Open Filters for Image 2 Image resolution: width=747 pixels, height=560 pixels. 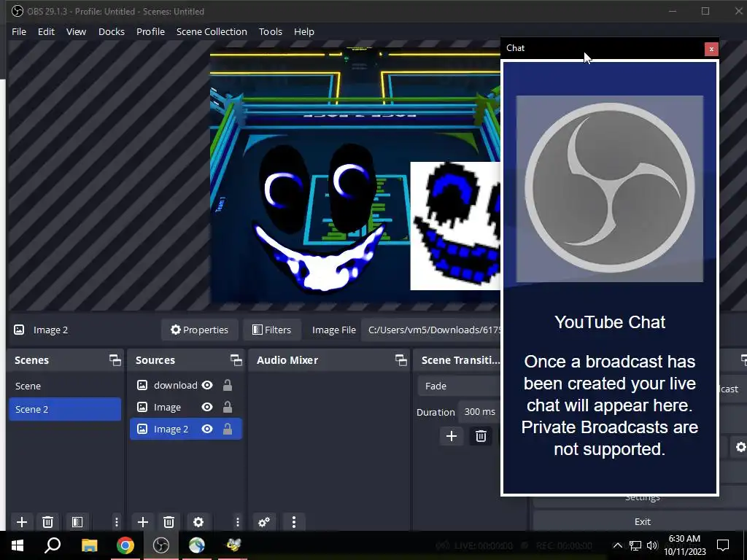pyautogui.click(x=271, y=330)
